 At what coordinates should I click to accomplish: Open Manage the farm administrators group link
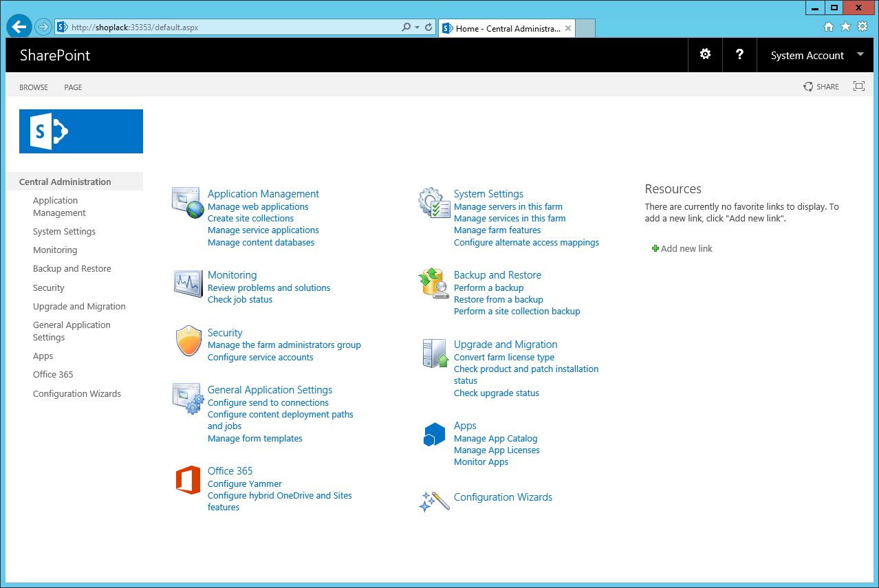tap(284, 345)
